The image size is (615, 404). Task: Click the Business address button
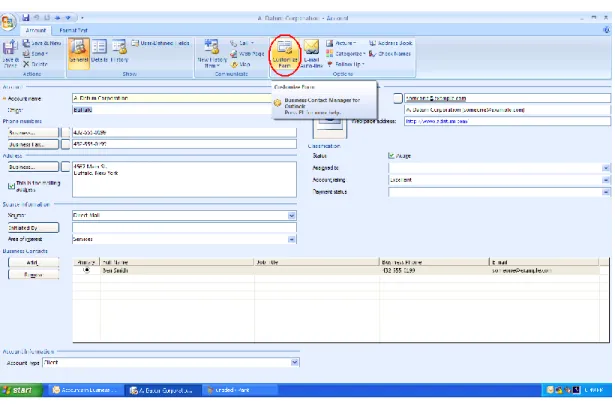click(33, 167)
